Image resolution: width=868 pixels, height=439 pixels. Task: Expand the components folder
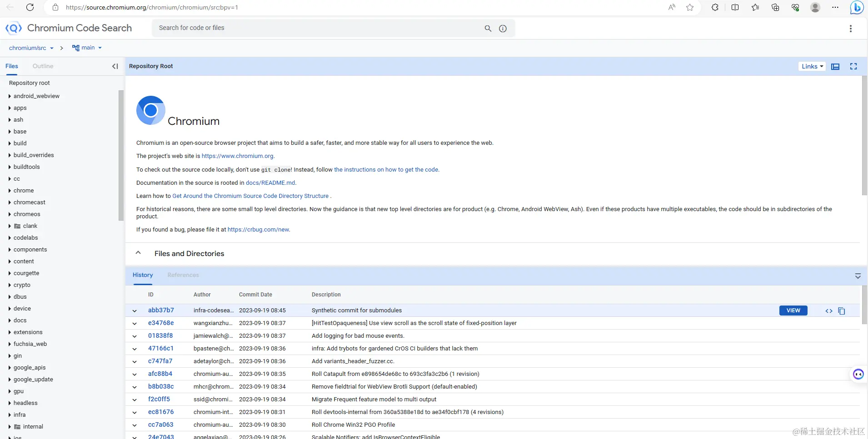pyautogui.click(x=10, y=250)
